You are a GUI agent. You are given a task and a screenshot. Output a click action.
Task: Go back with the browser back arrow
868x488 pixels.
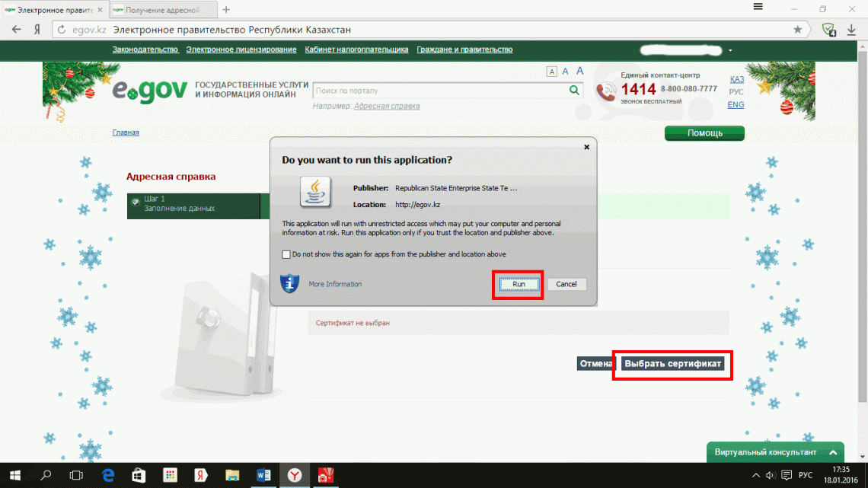point(16,30)
